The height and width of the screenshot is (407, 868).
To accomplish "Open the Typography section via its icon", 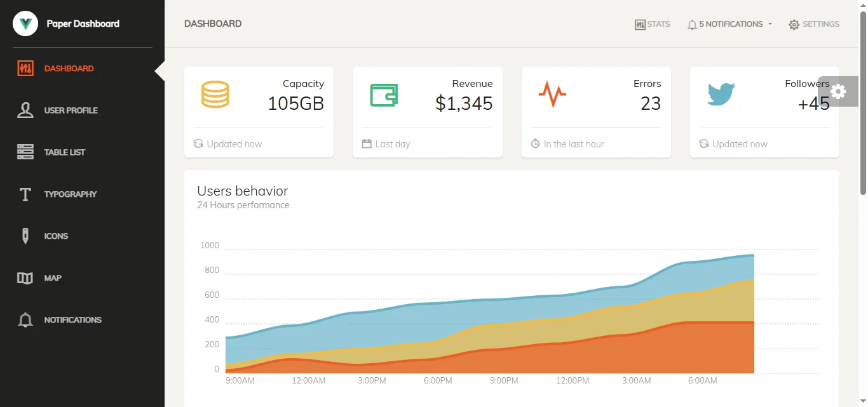I will point(25,194).
